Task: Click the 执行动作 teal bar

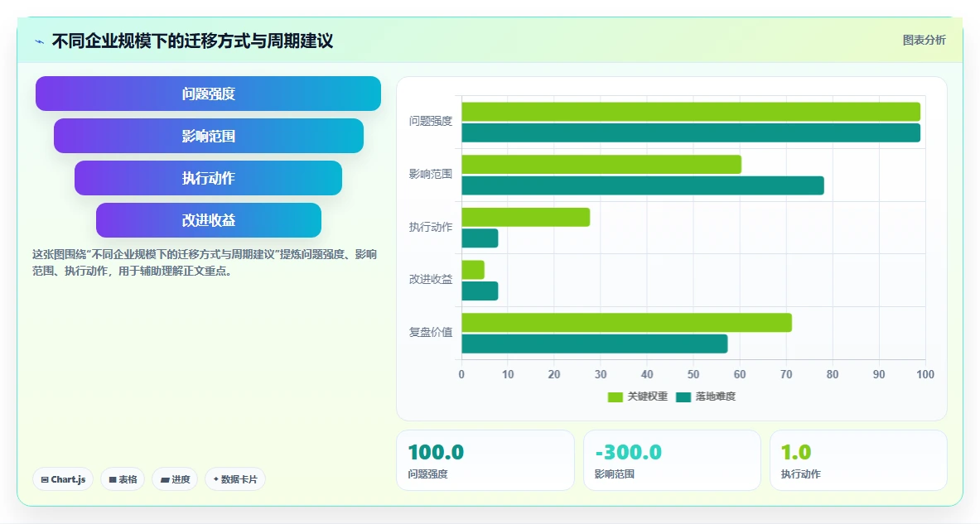Action: 480,238
